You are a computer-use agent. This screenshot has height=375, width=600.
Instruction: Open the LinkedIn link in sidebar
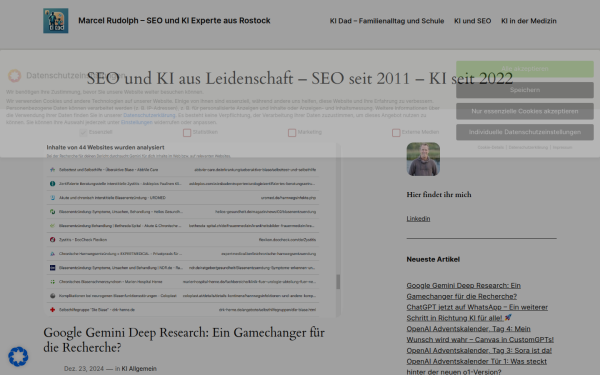coord(418,218)
